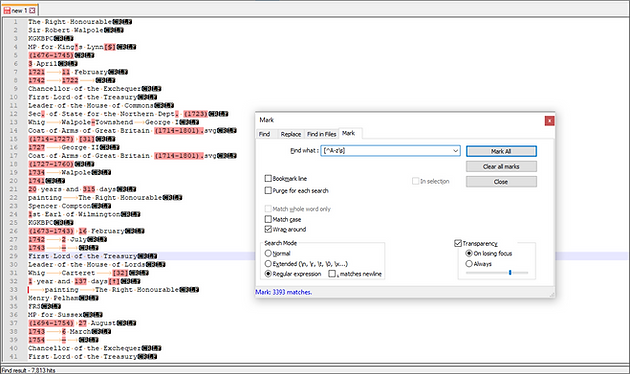Toggle the Transparency checkbox
The image size is (630, 374).
point(458,243)
